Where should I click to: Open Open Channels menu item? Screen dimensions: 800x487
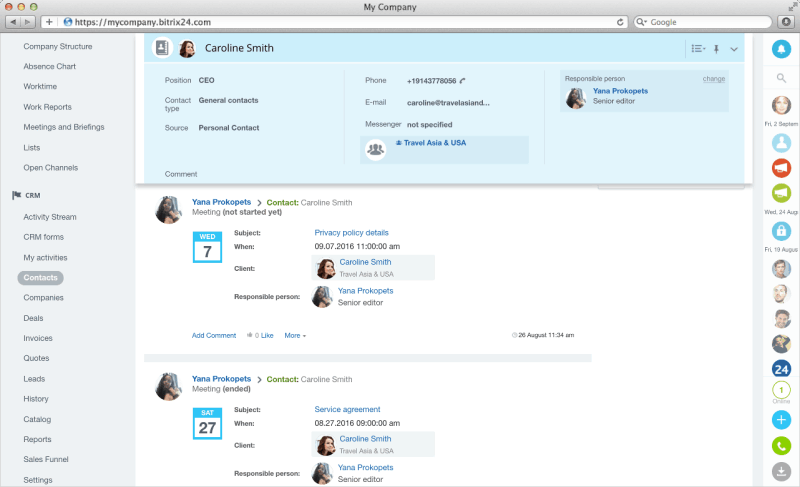click(x=51, y=168)
